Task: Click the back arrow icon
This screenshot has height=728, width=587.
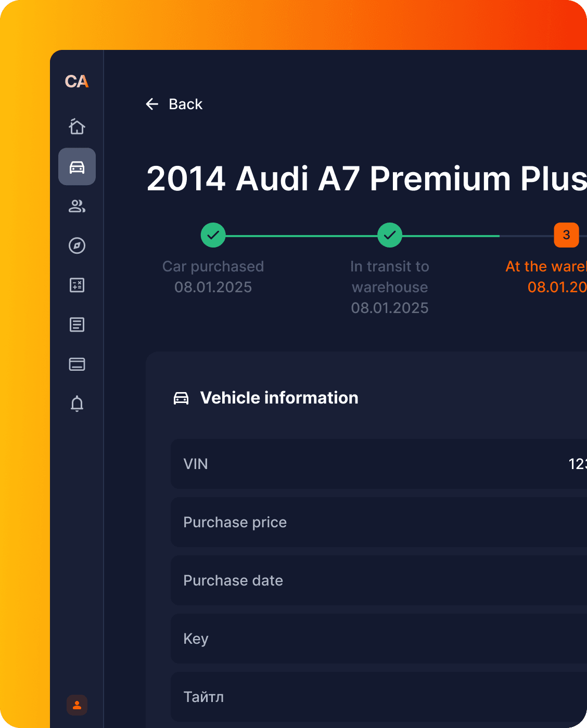Action: (x=152, y=105)
